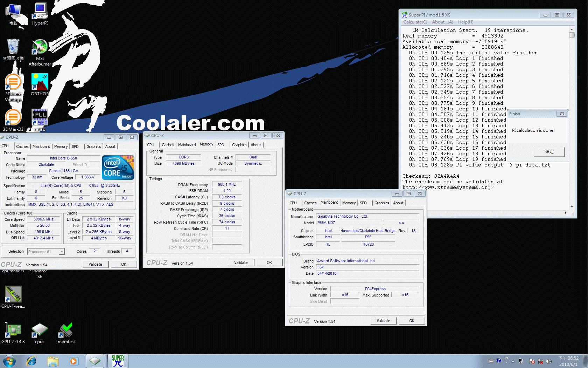Click OK in Memory CPU-Z window
The width and height of the screenshot is (588, 368).
(269, 263)
